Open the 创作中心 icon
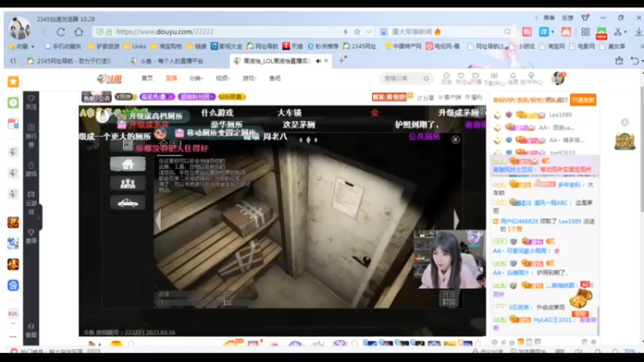Screen dimensions: 644x362 [x=531, y=79]
